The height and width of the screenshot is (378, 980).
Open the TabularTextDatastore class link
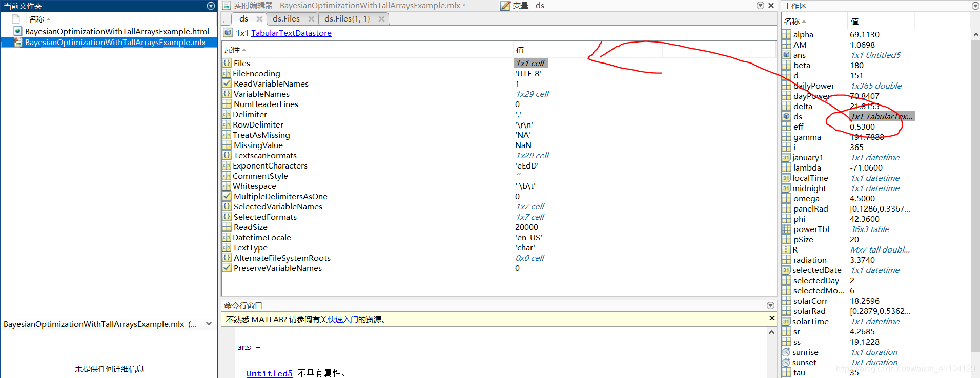click(x=291, y=33)
